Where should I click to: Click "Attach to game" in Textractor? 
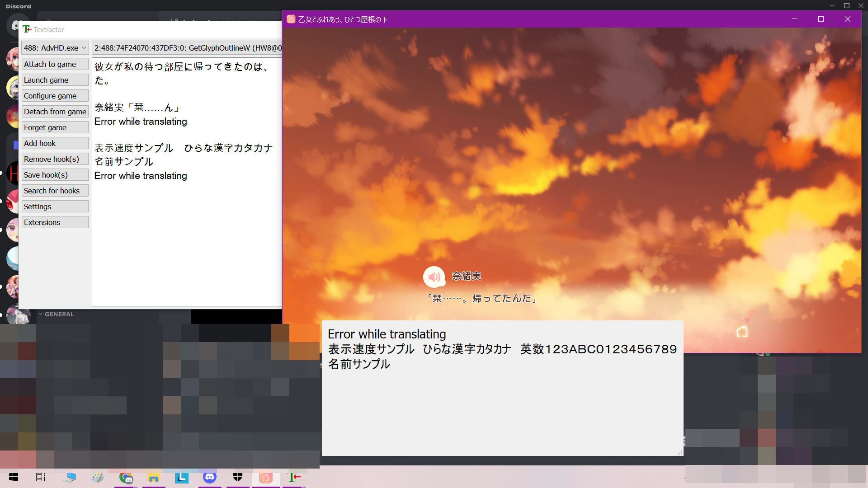point(55,64)
